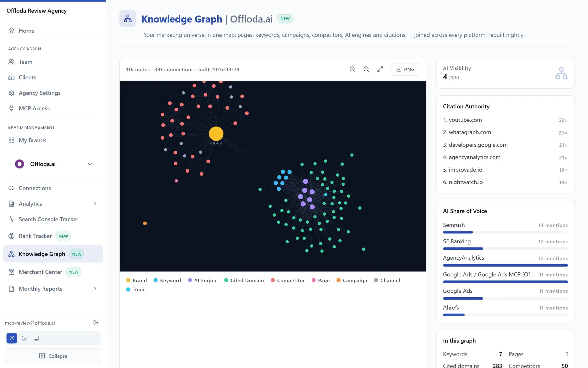588x368 pixels.
Task: Toggle the Channel legend entry
Action: coord(387,280)
